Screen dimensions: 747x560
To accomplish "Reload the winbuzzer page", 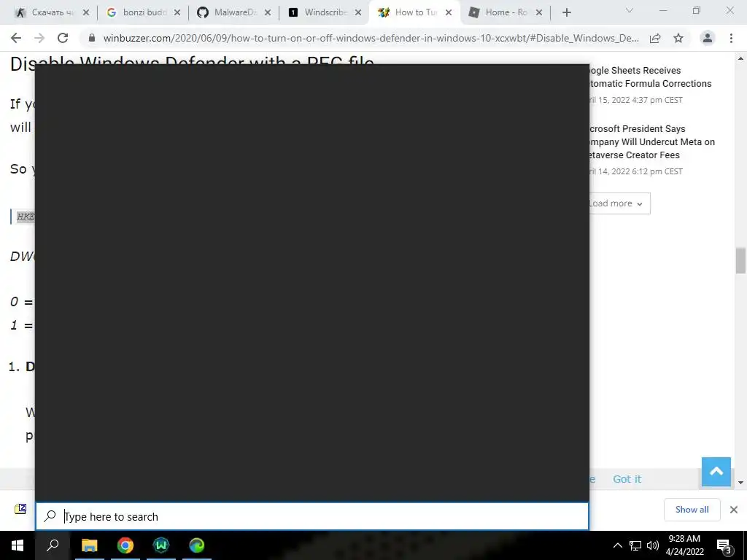I will point(63,38).
